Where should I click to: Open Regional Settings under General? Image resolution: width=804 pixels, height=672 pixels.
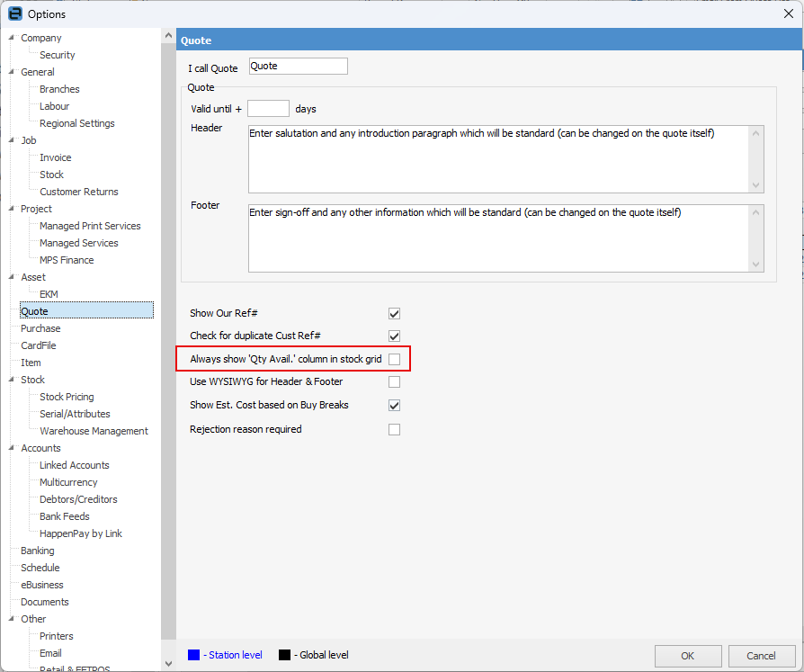pyautogui.click(x=76, y=123)
